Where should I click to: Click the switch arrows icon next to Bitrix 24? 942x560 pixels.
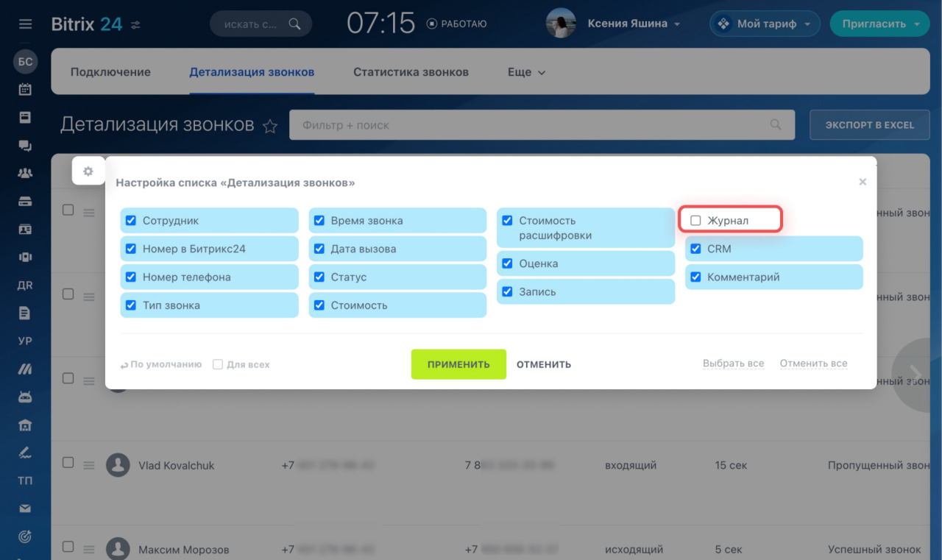click(135, 25)
